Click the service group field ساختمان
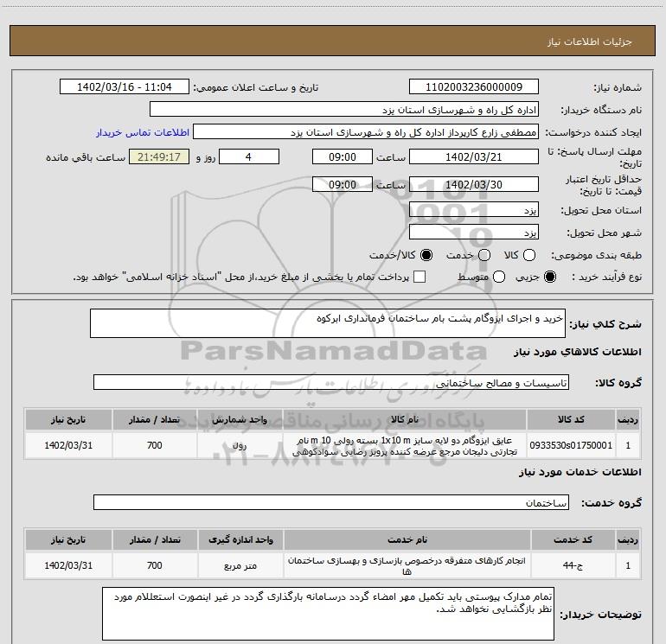Screen dimensions: 666x644 (x=331, y=502)
